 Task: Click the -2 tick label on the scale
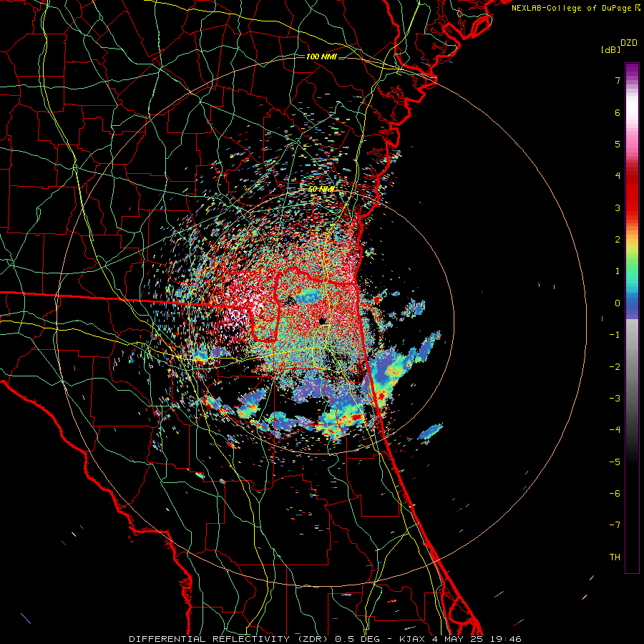coord(615,366)
